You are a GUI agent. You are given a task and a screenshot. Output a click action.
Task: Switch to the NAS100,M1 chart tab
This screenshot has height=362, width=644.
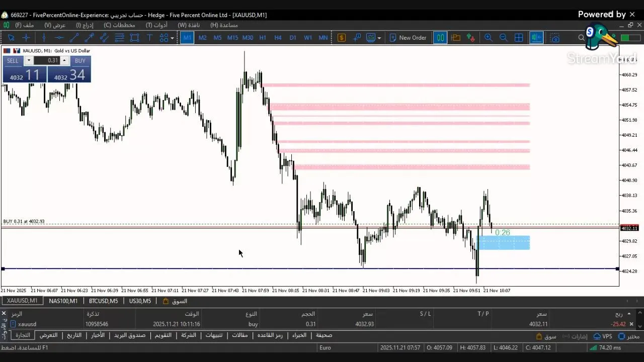pyautogui.click(x=63, y=301)
